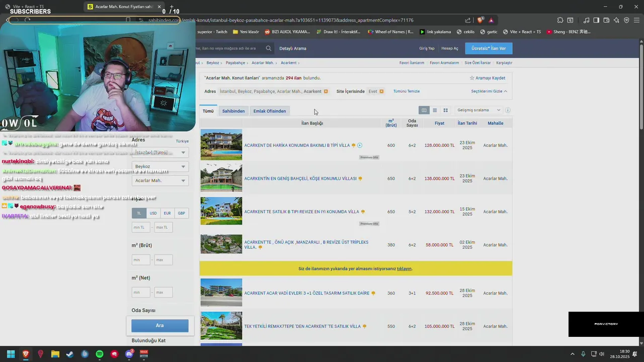
Task: Open BIZI ALKOL YIKAMA bookmark
Action: tap(287, 32)
